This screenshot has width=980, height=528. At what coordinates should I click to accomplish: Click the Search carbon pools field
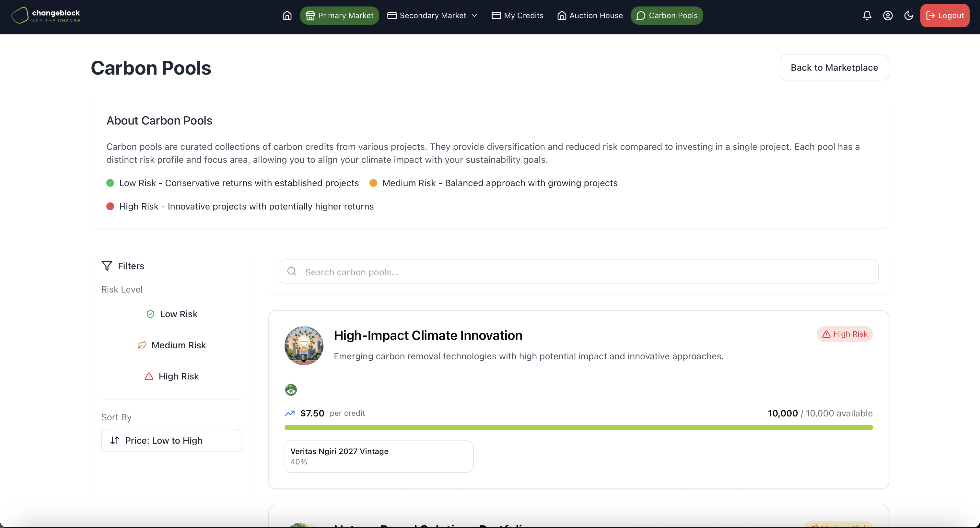click(x=579, y=272)
